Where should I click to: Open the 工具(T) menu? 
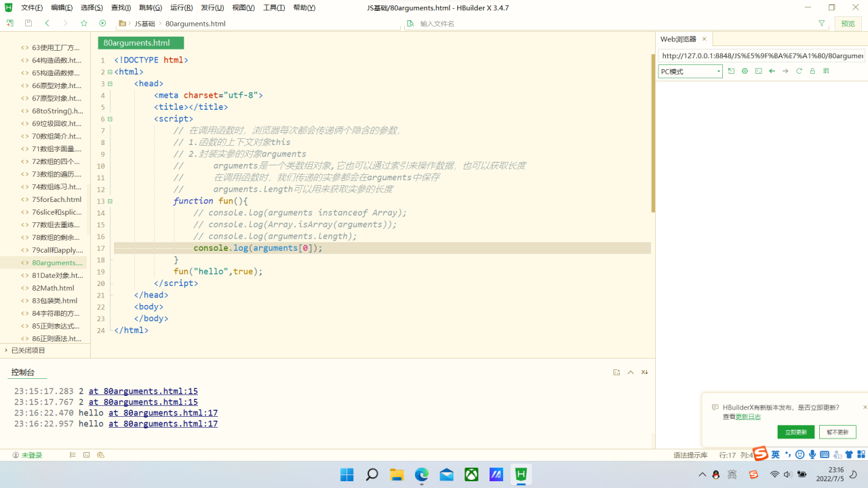274,7
